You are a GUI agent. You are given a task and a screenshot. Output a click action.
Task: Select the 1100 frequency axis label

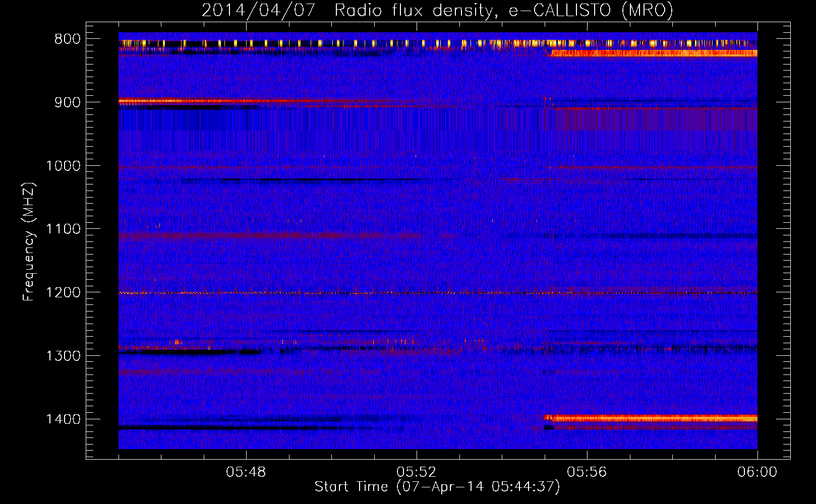[63, 229]
